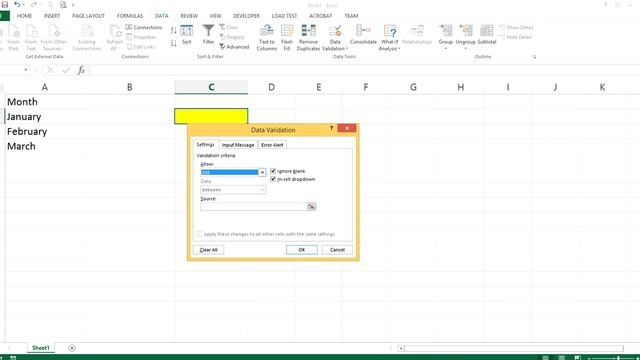Click the Redo arrow icon
Image resolution: width=640 pixels, height=360 pixels.
33,4
